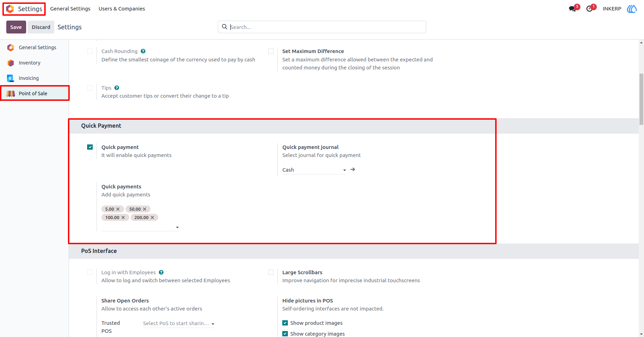Enable Set Maximum Difference checkbox
The height and width of the screenshot is (337, 644).
[x=271, y=51]
